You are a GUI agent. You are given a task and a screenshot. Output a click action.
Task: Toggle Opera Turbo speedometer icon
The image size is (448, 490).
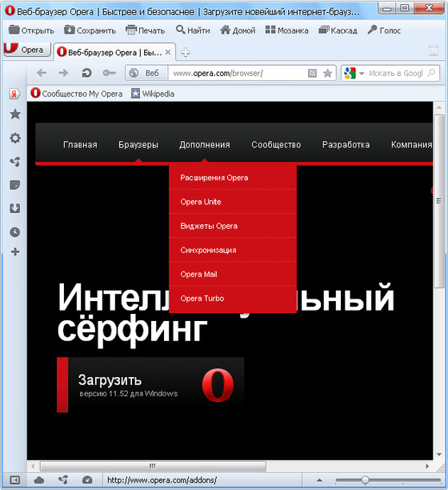87,480
